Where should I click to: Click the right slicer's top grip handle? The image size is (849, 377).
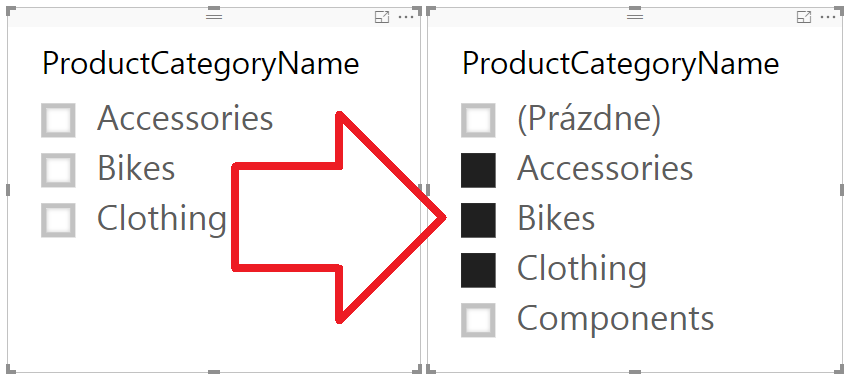tap(635, 17)
